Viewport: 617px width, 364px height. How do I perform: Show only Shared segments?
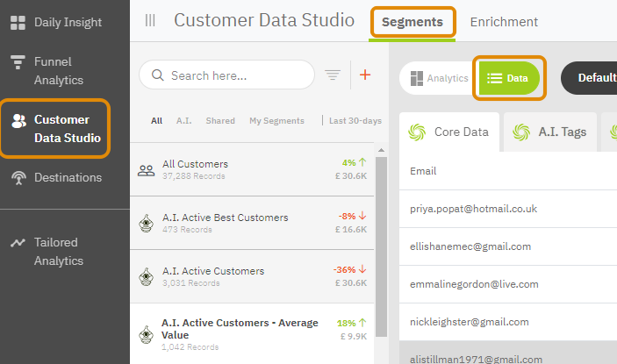click(219, 121)
